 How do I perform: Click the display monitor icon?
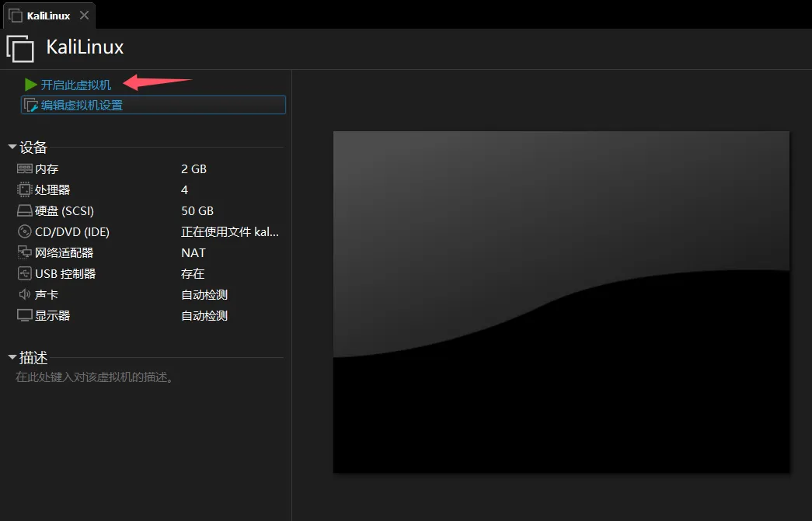tap(24, 315)
